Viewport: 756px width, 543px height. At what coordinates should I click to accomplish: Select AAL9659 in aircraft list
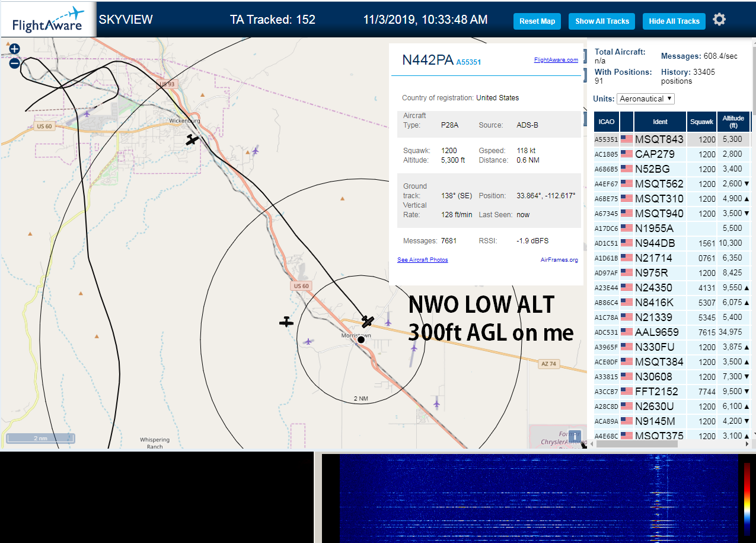pyautogui.click(x=657, y=332)
